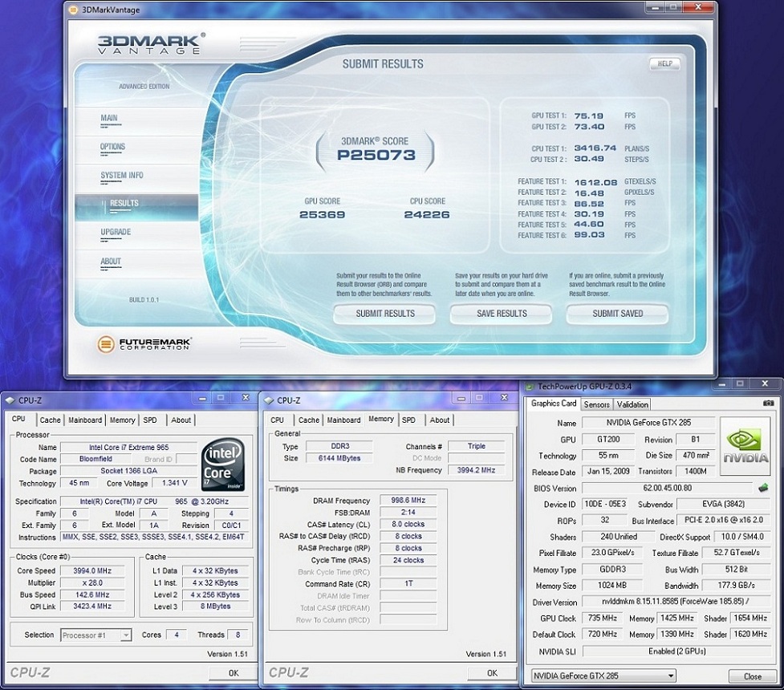Image resolution: width=784 pixels, height=690 pixels.
Task: Click the Intel Core i7 Extreme 965 name field
Action: [x=128, y=447]
